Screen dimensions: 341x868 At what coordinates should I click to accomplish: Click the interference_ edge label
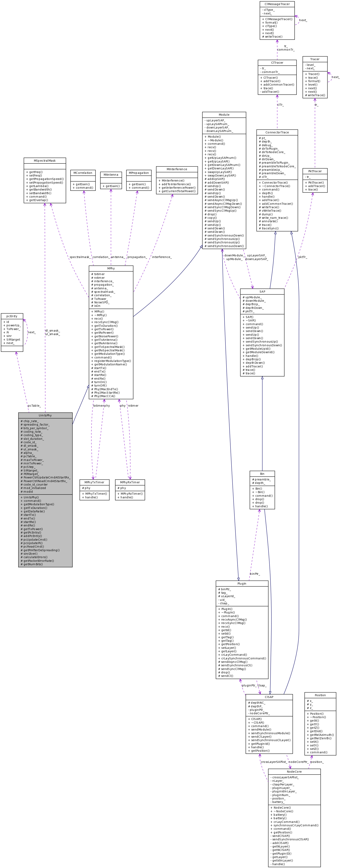tap(162, 257)
